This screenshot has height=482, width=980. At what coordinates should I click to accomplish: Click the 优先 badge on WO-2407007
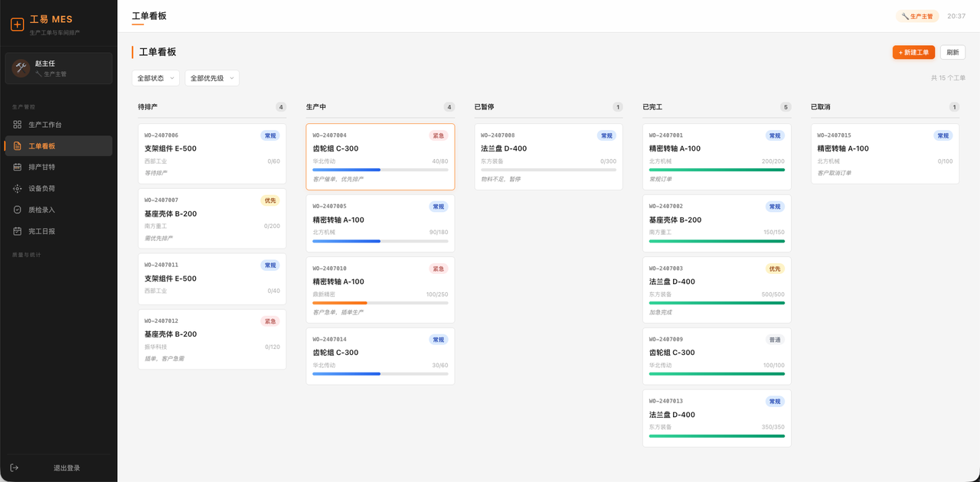(x=270, y=200)
